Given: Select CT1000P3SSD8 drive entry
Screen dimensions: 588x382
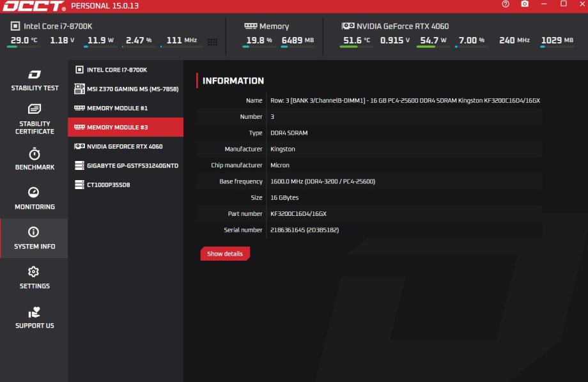Looking at the screenshot, I should (x=126, y=185).
